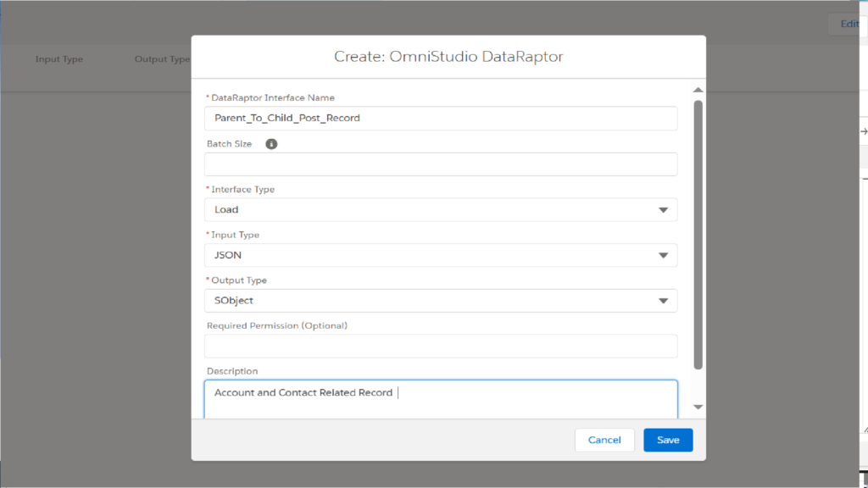Save the new OmniStudio DataRaptor

[668, 440]
